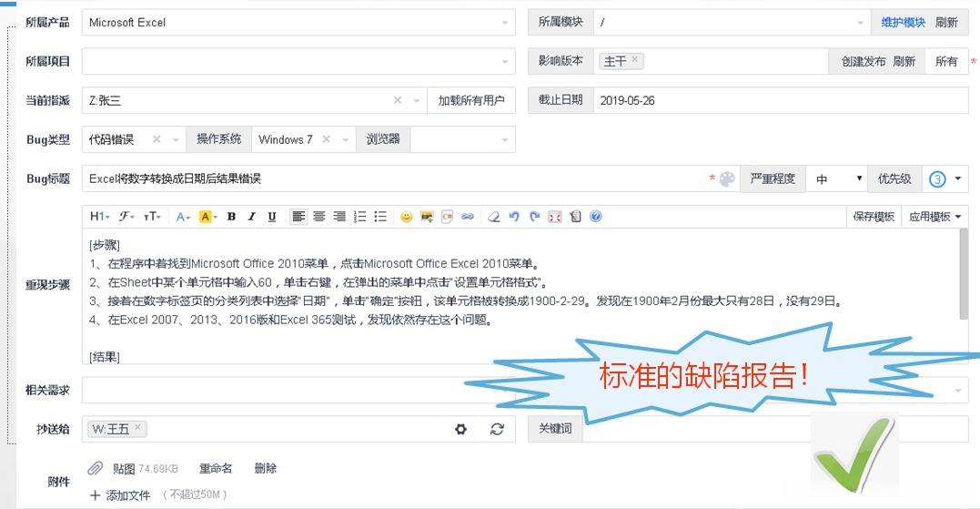Clear formatting with the eraser icon
This screenshot has height=509, width=980.
(494, 217)
